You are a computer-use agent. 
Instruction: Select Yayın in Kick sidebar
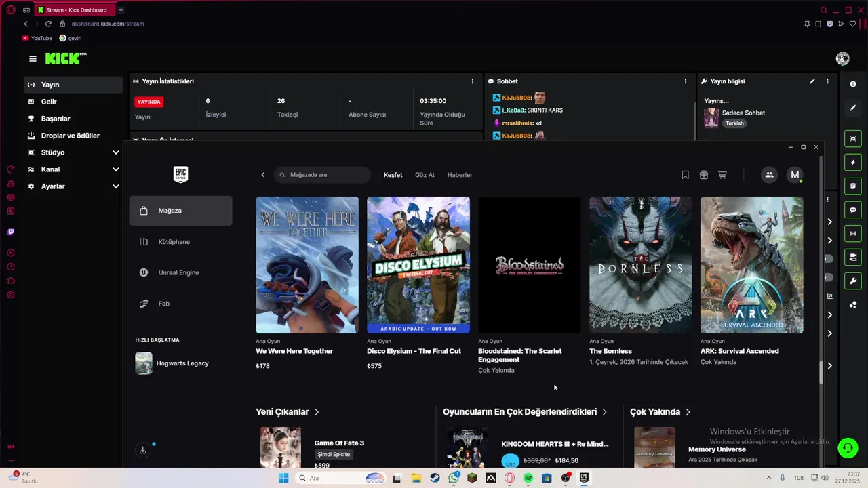(73, 85)
